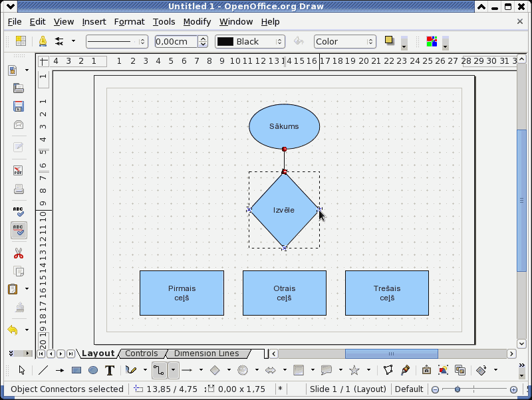Export directly as PDF

pos(19,171)
